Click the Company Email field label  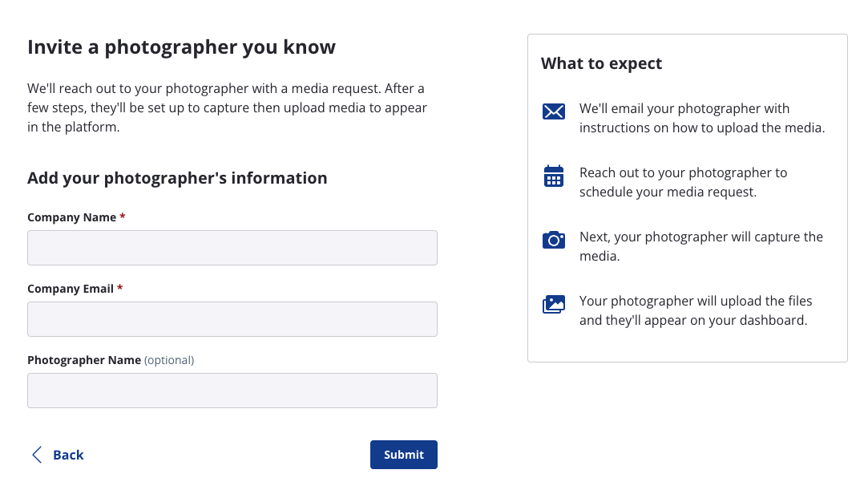(x=71, y=289)
